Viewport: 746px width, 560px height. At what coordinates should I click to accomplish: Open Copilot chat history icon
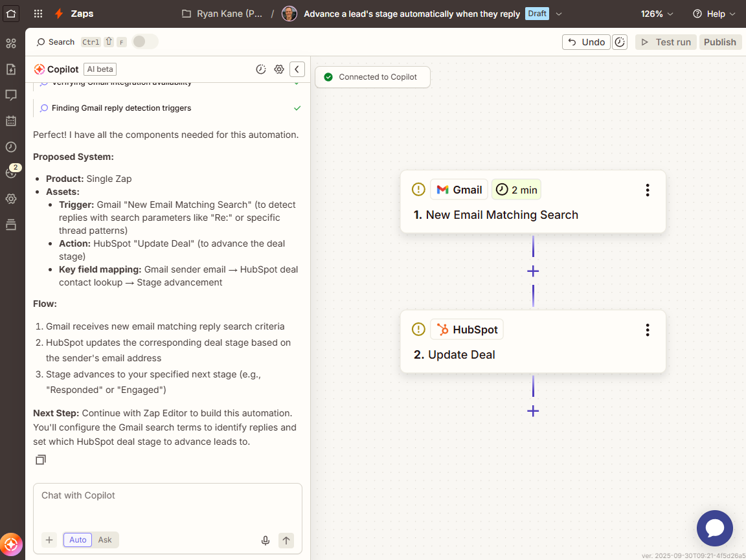[261, 69]
